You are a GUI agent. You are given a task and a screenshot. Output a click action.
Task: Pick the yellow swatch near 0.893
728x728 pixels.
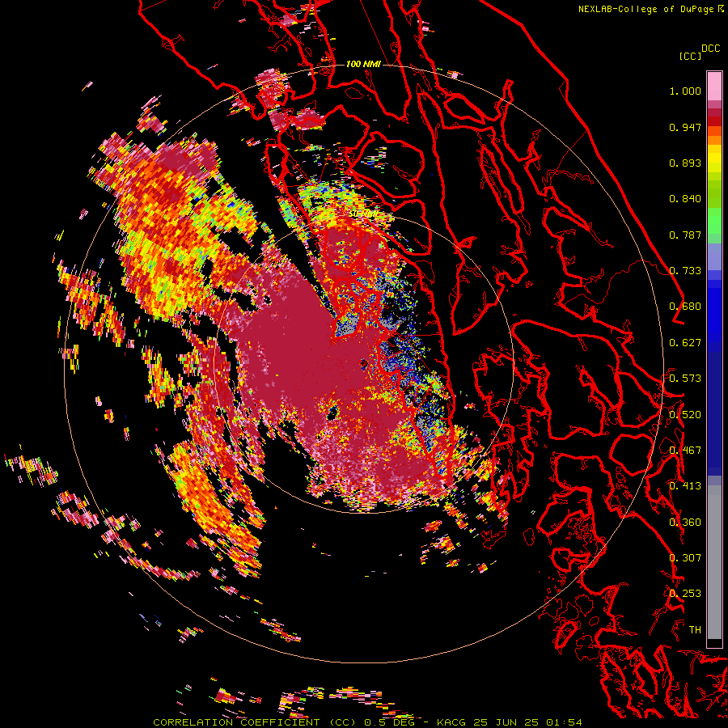click(x=714, y=159)
